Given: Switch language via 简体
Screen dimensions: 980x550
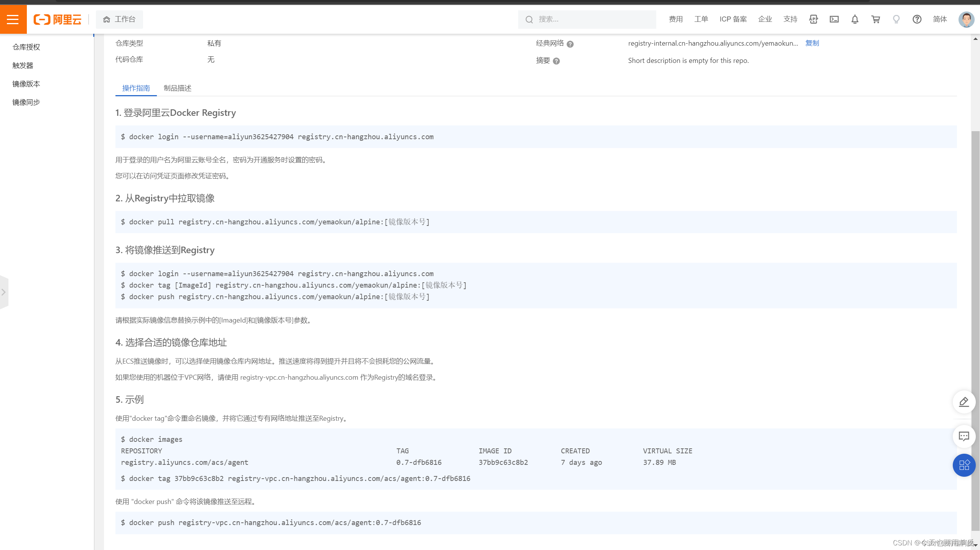Looking at the screenshot, I should pyautogui.click(x=940, y=19).
